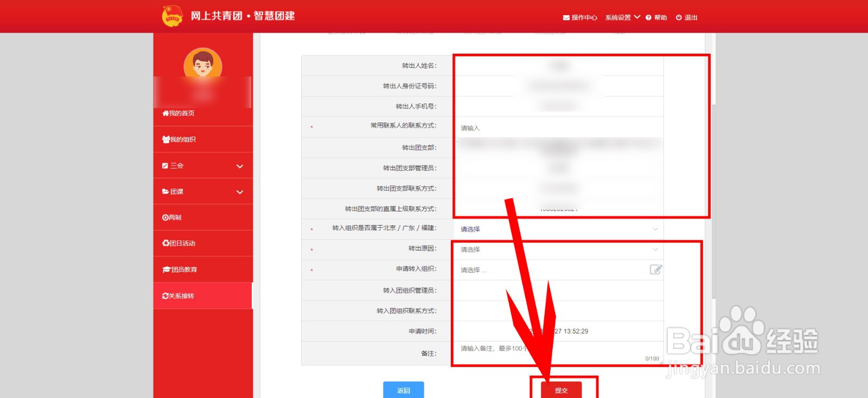Click the 常用联系人的联系方式 input field
The width and height of the screenshot is (868, 398).
(x=559, y=128)
